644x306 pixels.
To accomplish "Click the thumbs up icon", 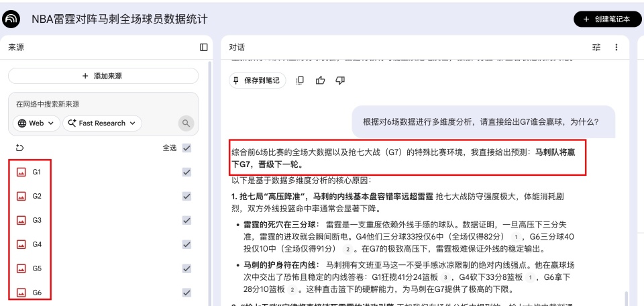I will tap(321, 81).
